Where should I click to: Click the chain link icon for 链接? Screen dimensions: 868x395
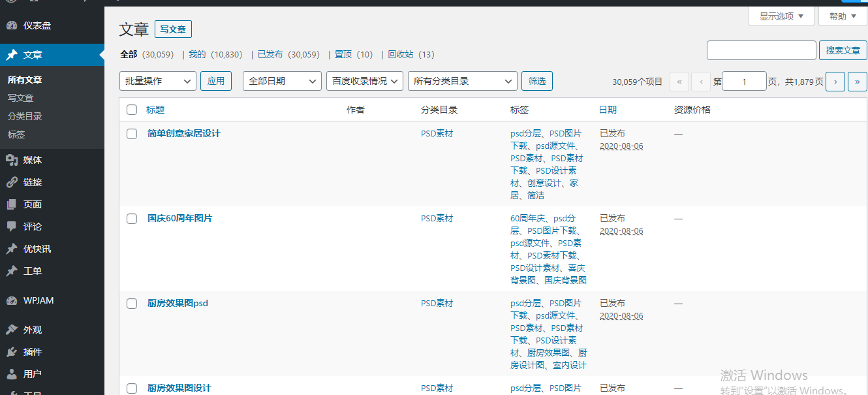tap(12, 182)
